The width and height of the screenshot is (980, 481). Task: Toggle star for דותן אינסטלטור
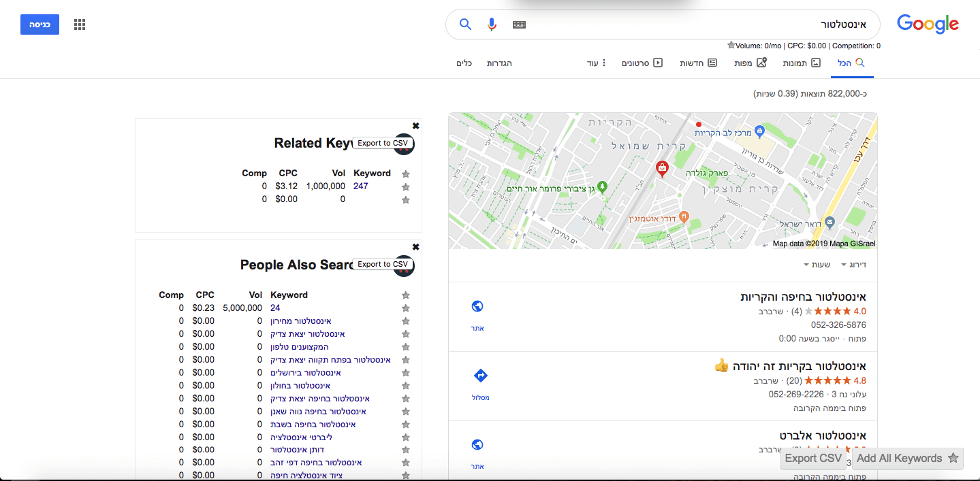[406, 450]
